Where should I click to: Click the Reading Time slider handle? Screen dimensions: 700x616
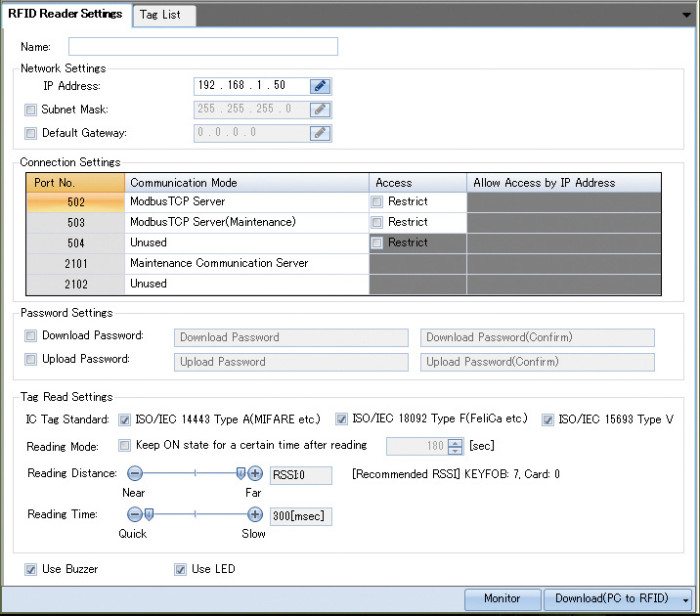click(x=149, y=515)
